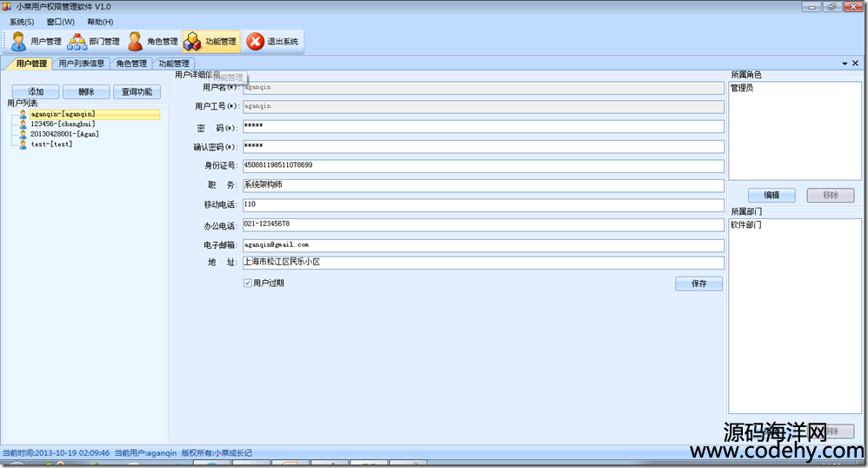The width and height of the screenshot is (868, 468).
Task: Click the red 退出系统 exit icon
Action: pyautogui.click(x=272, y=41)
